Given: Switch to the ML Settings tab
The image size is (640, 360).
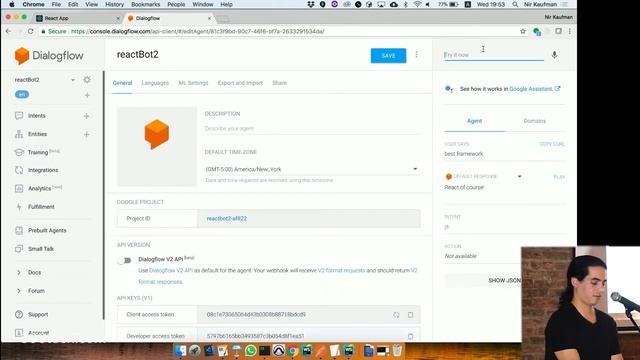Looking at the screenshot, I should (193, 83).
